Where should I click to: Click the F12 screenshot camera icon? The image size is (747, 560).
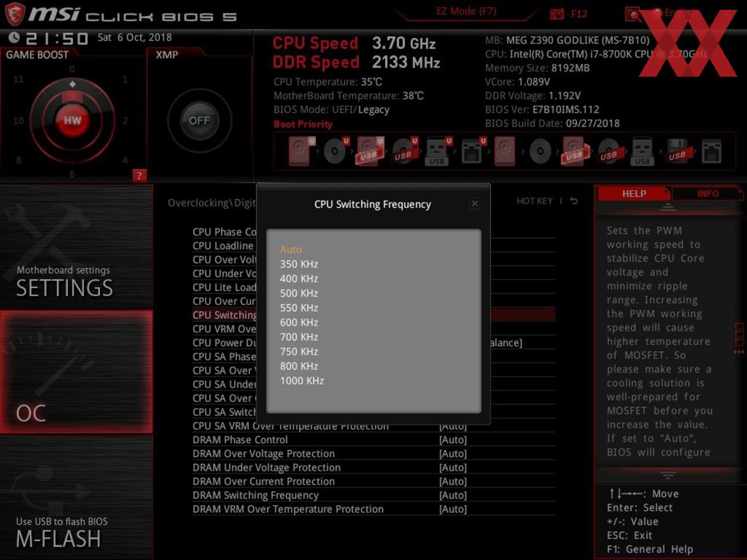pyautogui.click(x=557, y=14)
